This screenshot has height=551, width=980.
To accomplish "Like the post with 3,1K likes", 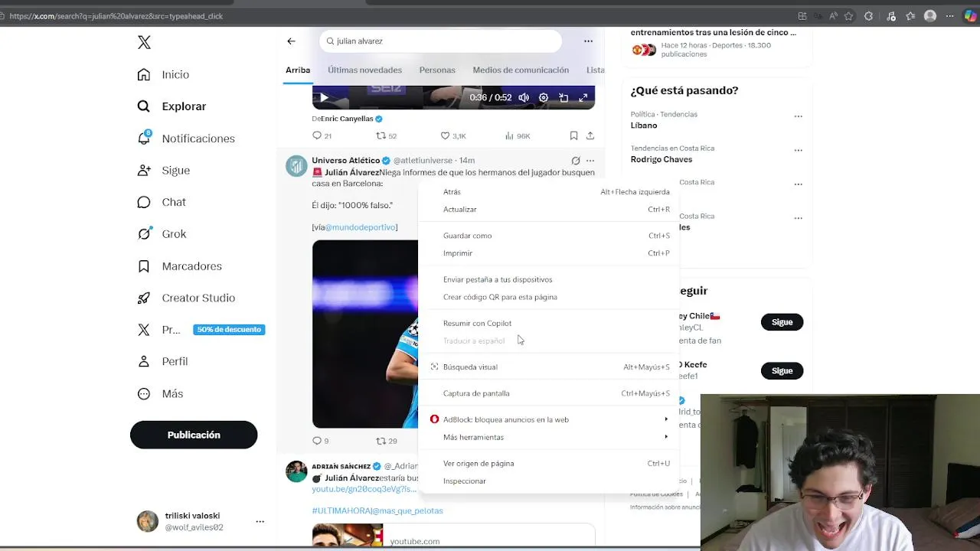I will (x=452, y=135).
